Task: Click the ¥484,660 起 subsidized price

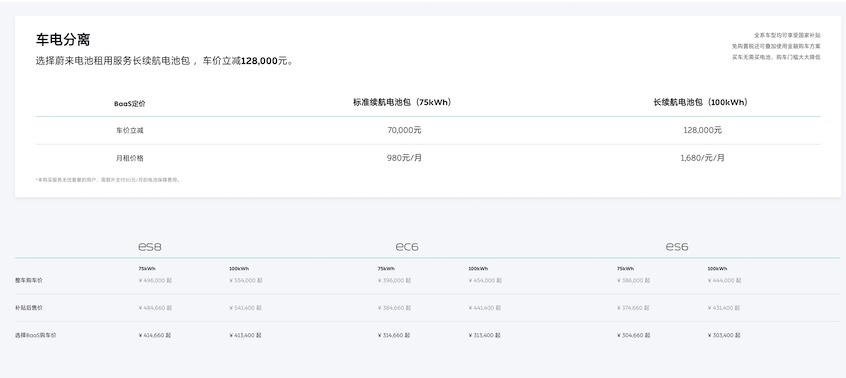Action: [155, 308]
